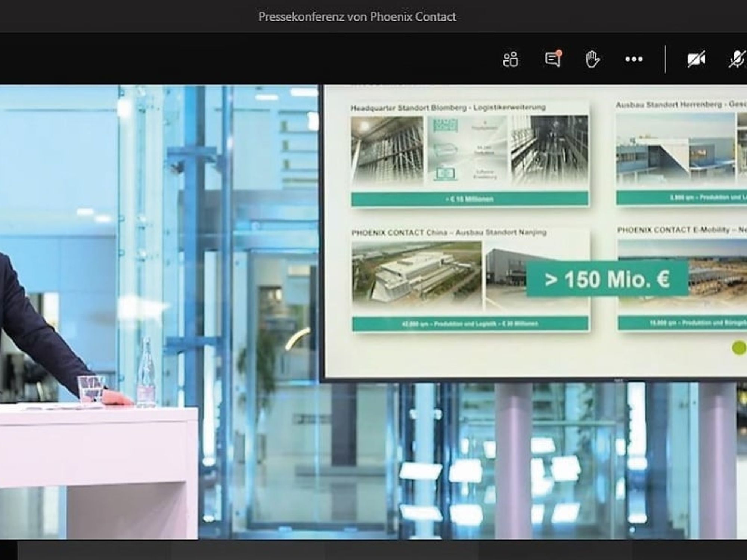Select heading "Headquarter Standort Blomberg - Logistikerweiterung"
The height and width of the screenshot is (560, 747).
pos(448,108)
